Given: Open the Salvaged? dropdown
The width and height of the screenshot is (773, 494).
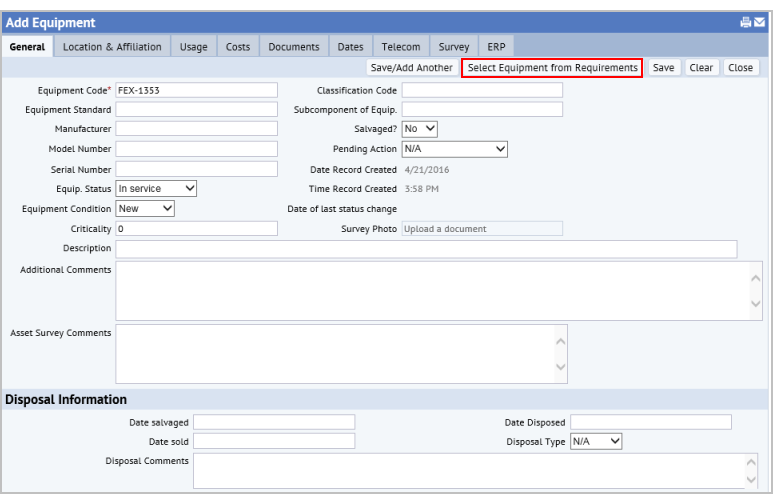Looking at the screenshot, I should click(x=420, y=129).
